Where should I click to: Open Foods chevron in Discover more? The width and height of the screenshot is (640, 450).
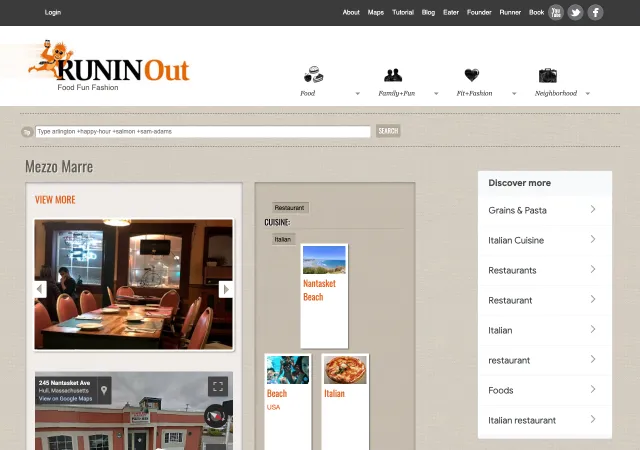tap(593, 389)
